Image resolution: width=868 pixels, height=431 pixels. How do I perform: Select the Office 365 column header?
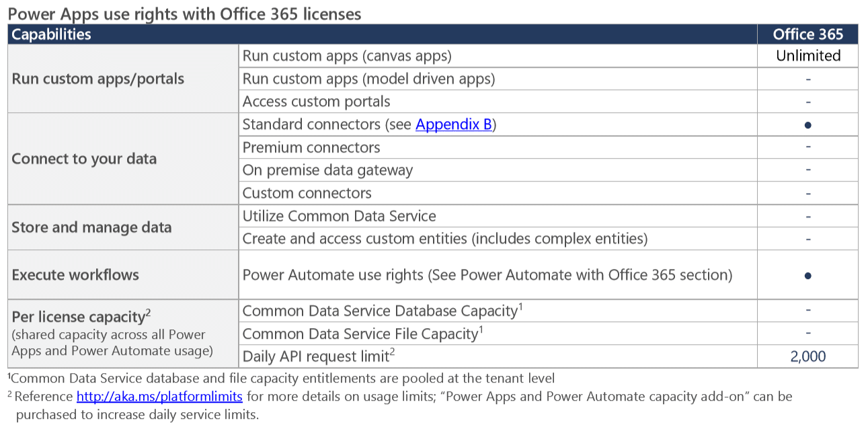pyautogui.click(x=807, y=34)
